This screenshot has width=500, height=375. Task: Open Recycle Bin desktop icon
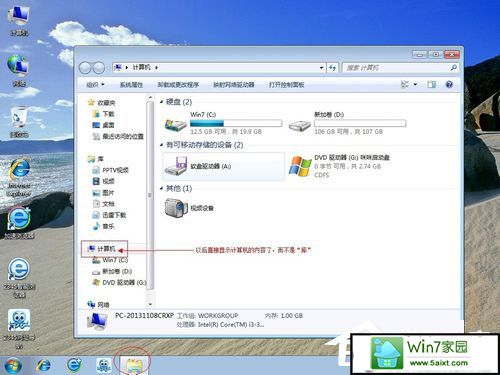[x=19, y=122]
